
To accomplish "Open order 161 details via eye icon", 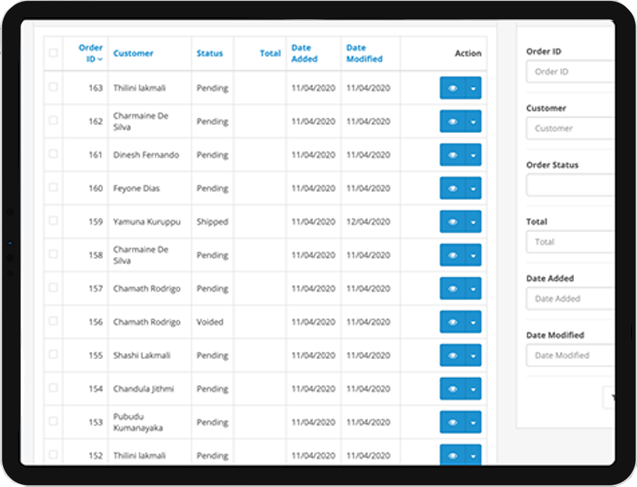I will pyautogui.click(x=452, y=155).
